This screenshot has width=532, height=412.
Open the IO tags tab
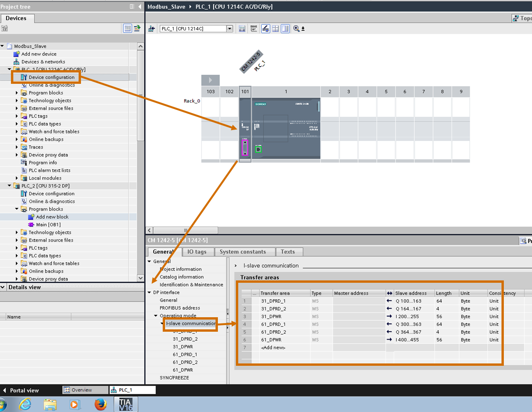(x=197, y=252)
